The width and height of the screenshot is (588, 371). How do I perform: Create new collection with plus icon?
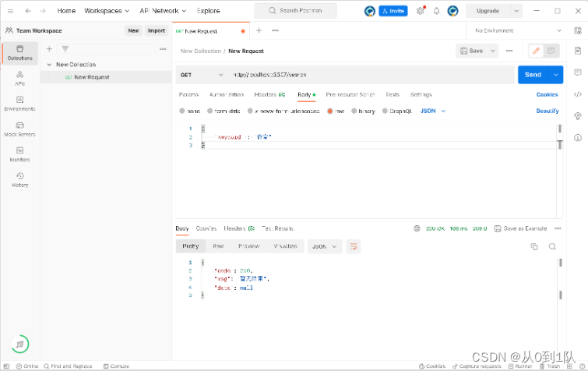(49, 49)
